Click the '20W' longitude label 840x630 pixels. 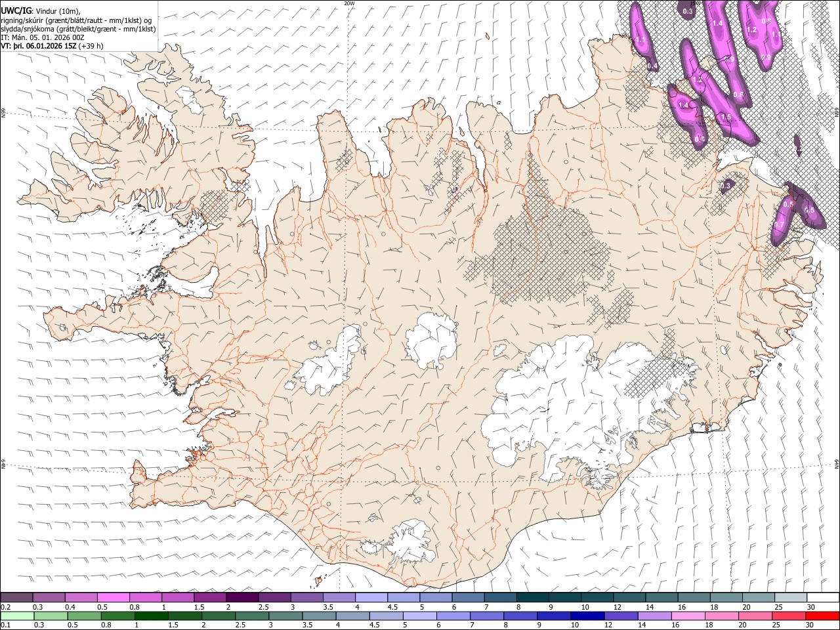click(x=349, y=3)
